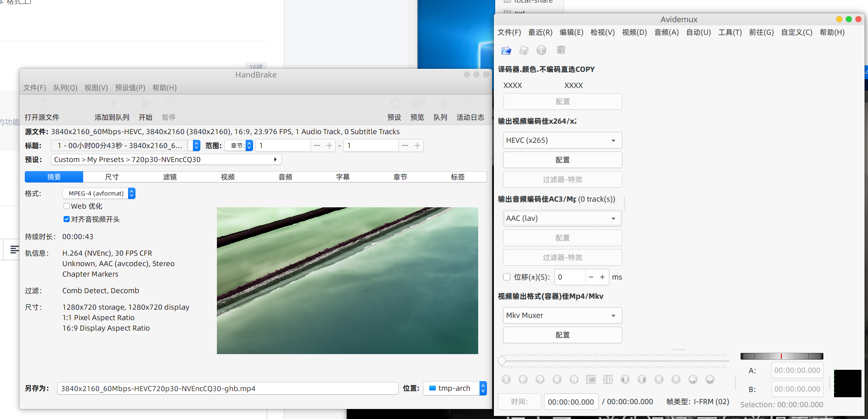Click 配置 button below HEVC (x265)
This screenshot has height=419, width=868.
[x=562, y=160]
